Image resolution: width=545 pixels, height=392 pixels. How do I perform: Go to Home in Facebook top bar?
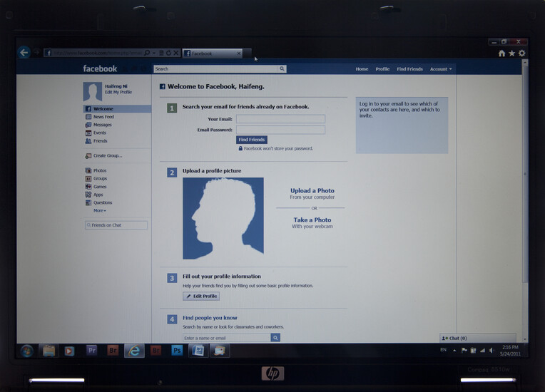click(362, 69)
